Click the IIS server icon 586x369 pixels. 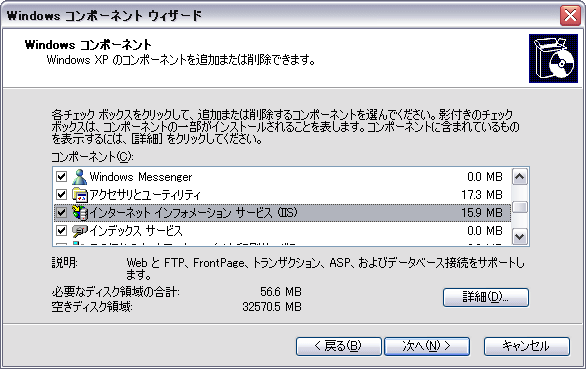point(80,213)
